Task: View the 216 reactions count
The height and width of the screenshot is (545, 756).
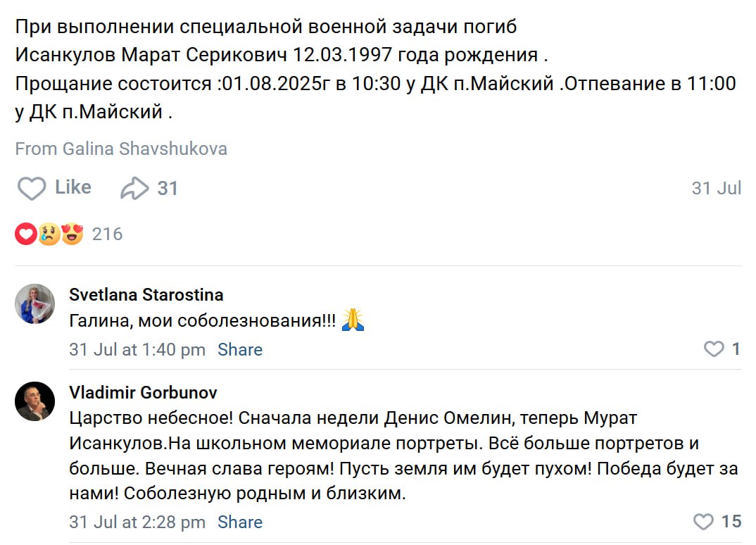Action: [107, 234]
